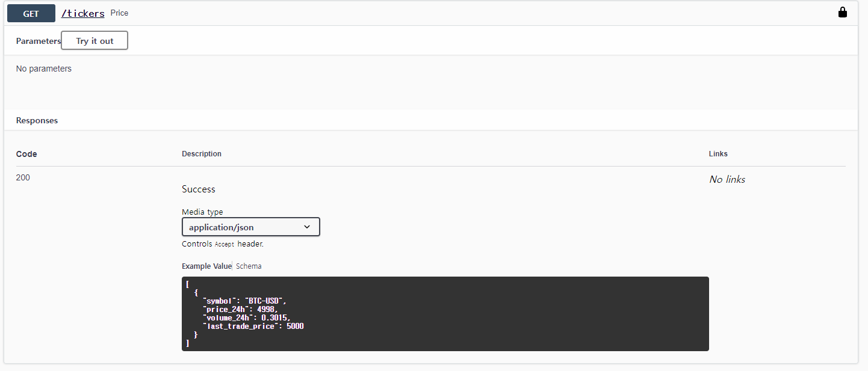Click the Description column header
Viewport: 868px width, 371px height.
[202, 154]
